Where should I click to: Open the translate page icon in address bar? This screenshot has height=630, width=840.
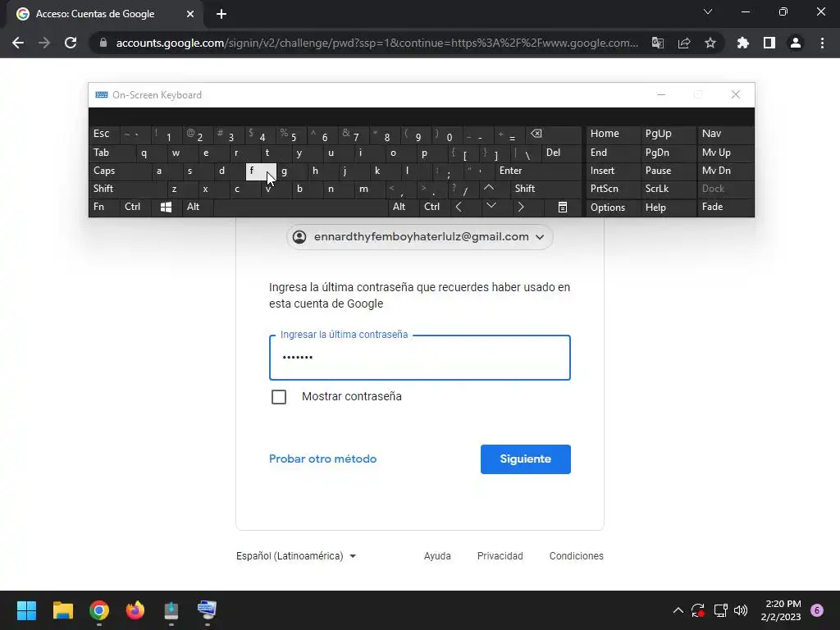tap(657, 43)
